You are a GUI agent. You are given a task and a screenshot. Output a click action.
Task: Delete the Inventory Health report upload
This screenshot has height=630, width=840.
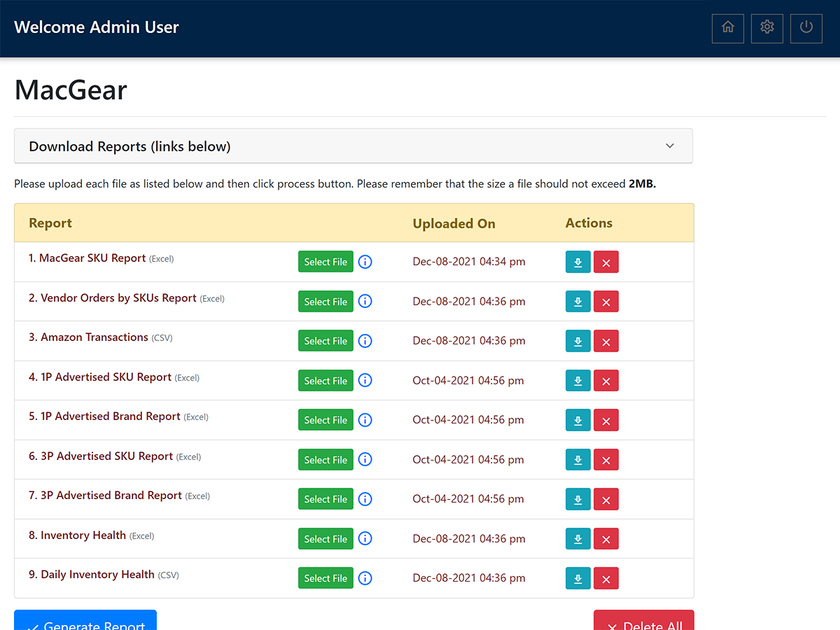[x=606, y=538]
